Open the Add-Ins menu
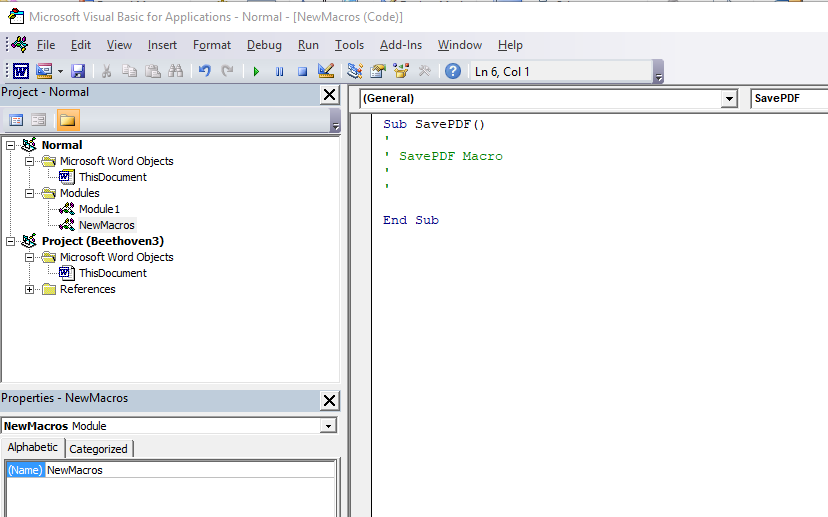The image size is (828, 517). pos(401,45)
